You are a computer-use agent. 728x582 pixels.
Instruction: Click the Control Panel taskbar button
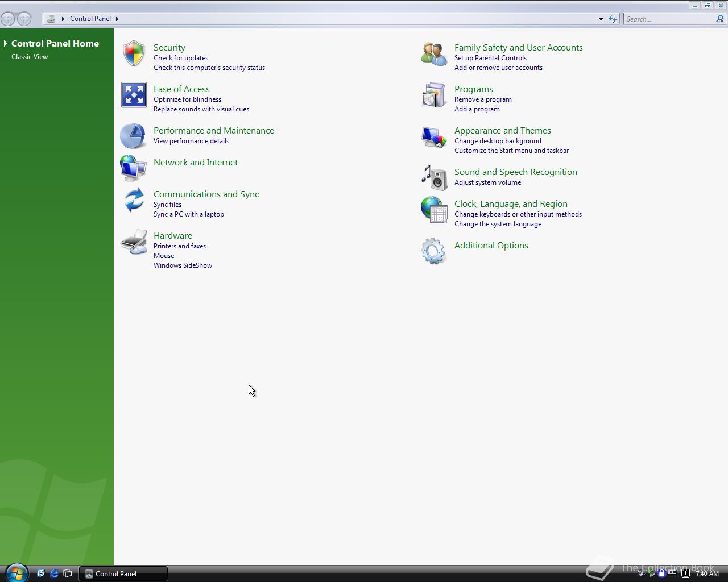(123, 573)
